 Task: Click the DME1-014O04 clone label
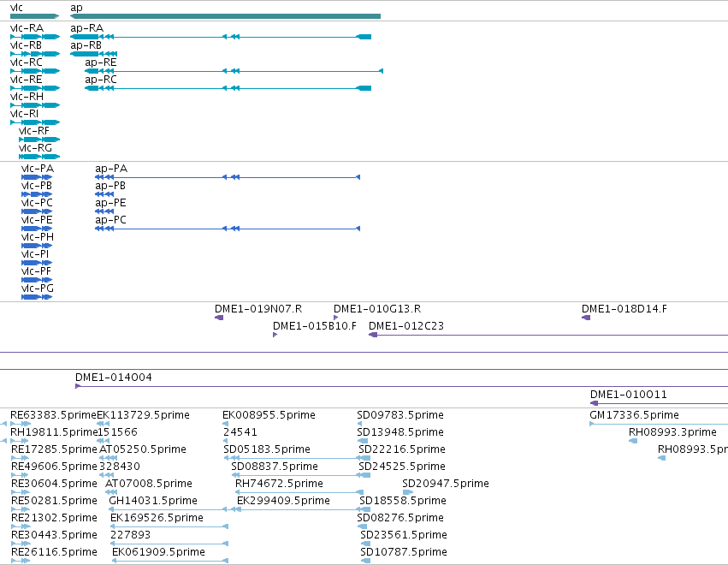point(114,378)
